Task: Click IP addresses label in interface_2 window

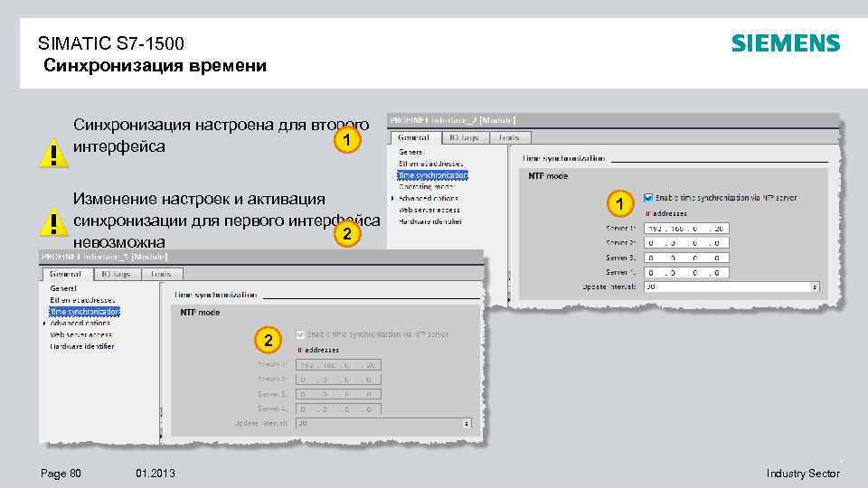Action: tap(666, 213)
